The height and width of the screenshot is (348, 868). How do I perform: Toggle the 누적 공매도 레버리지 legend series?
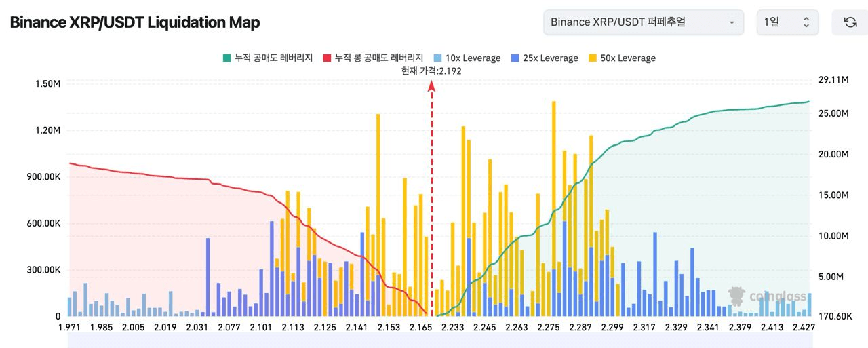click(x=267, y=58)
